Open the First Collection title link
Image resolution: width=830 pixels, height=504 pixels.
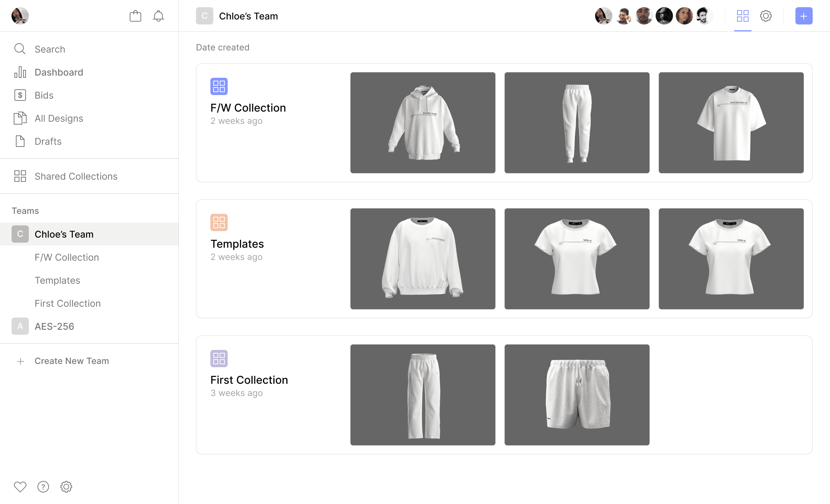pyautogui.click(x=249, y=380)
